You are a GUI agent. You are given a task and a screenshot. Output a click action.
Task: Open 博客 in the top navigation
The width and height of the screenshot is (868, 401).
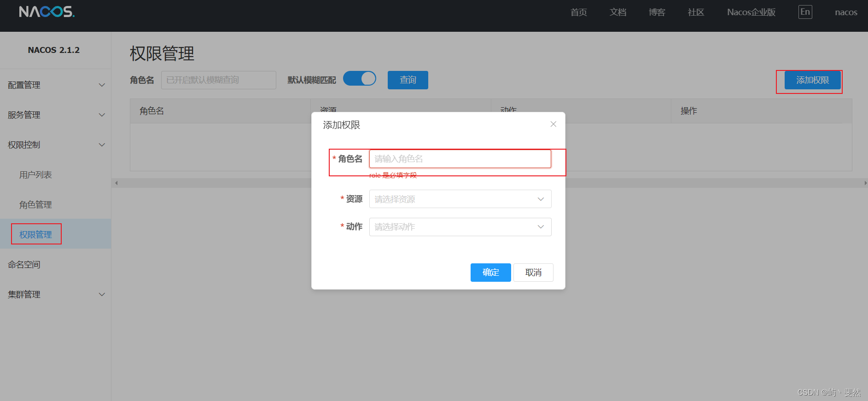(x=657, y=12)
